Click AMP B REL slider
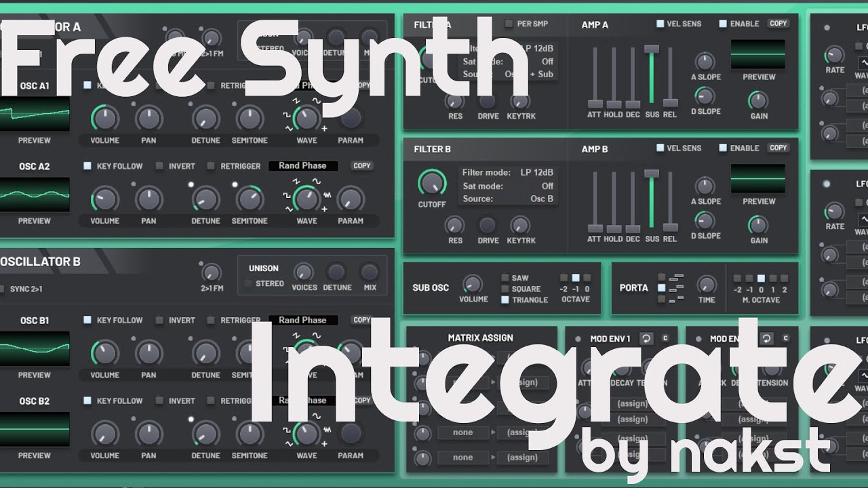This screenshot has width=868, height=488. [670, 201]
